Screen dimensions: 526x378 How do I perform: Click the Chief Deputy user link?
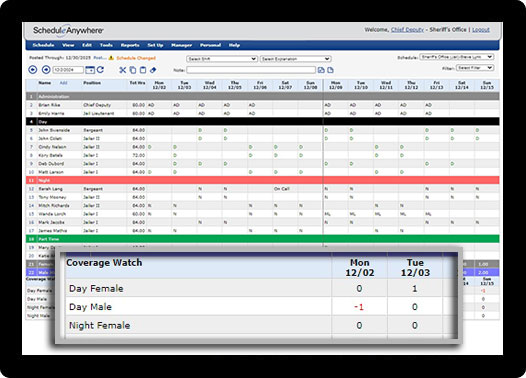[x=407, y=30]
